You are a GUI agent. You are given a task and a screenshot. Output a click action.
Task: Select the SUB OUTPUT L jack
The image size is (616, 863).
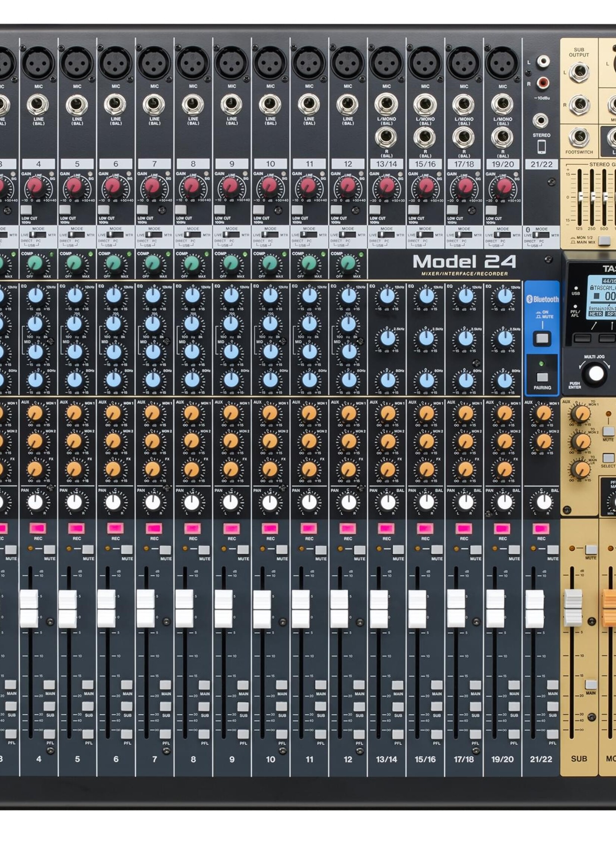pos(578,72)
